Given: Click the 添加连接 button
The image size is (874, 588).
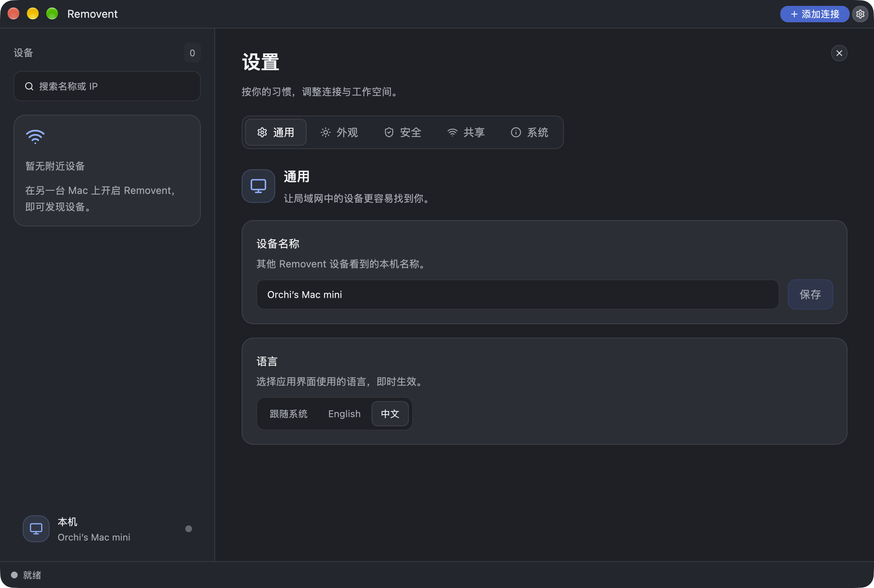Looking at the screenshot, I should 814,14.
